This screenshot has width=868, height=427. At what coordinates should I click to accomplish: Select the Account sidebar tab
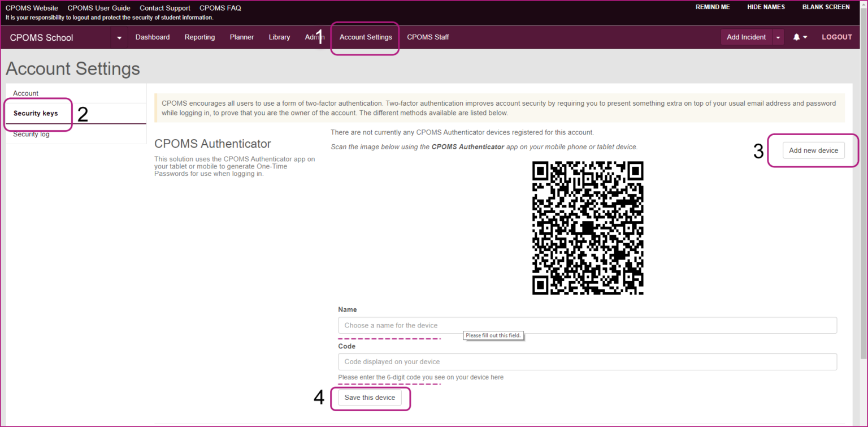coord(26,93)
